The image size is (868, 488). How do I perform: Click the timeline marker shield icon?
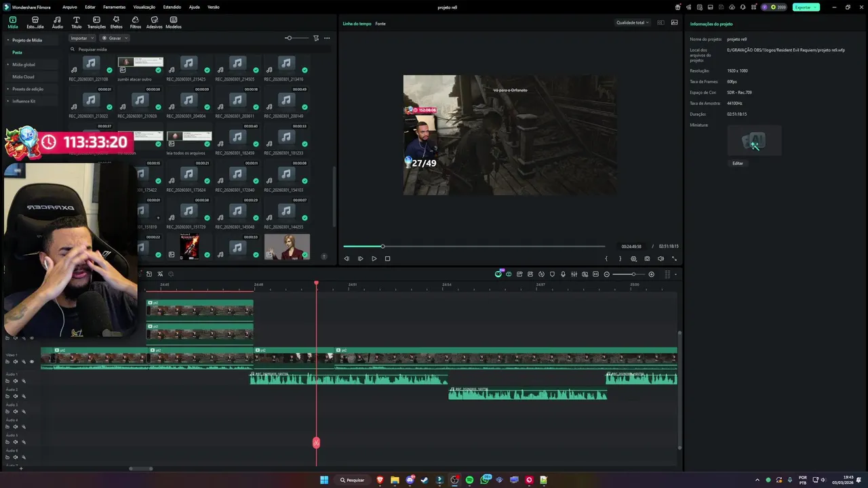552,274
